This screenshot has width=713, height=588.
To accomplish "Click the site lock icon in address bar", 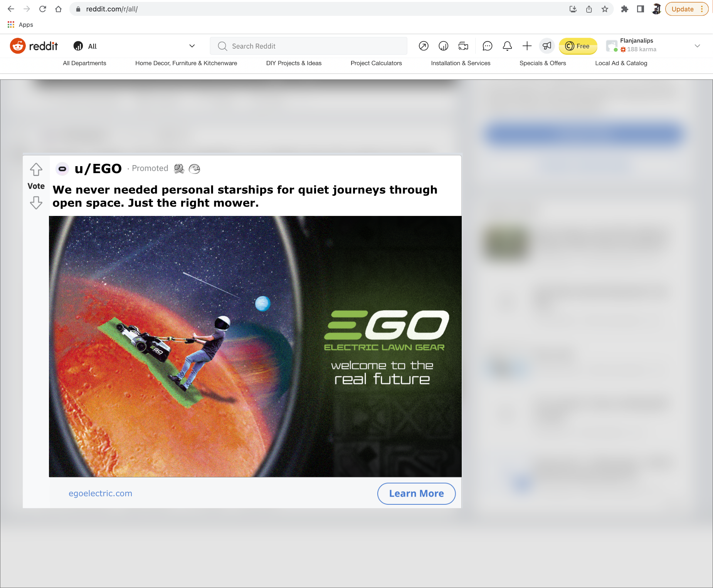I will coord(78,9).
